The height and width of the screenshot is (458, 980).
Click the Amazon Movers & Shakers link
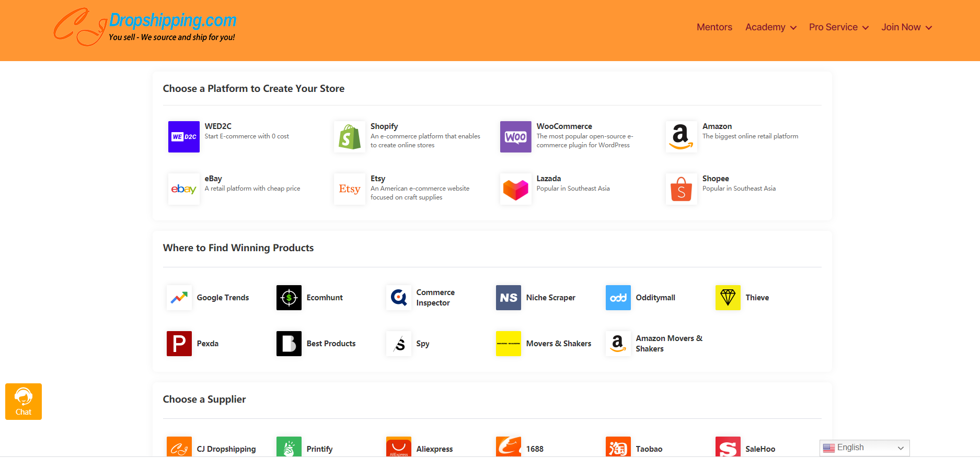(x=668, y=344)
